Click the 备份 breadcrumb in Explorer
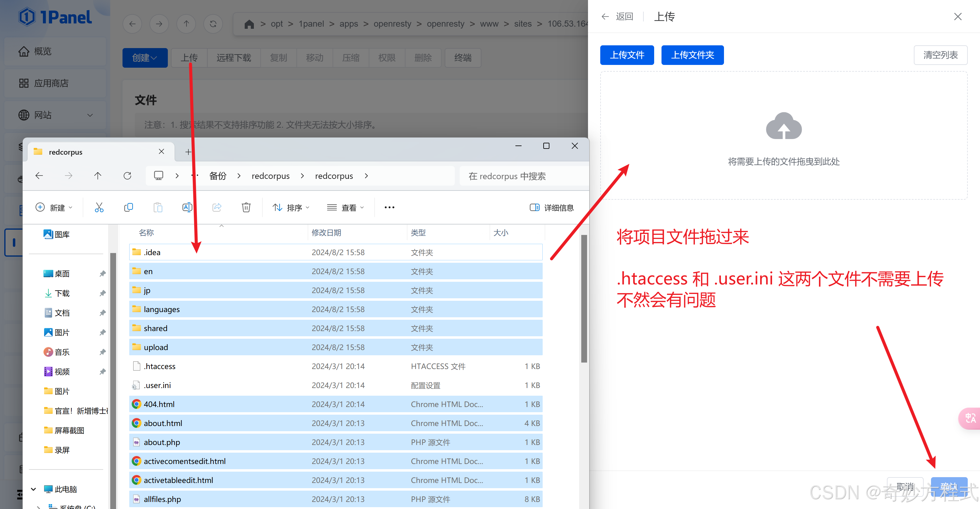The image size is (980, 509). 218,176
